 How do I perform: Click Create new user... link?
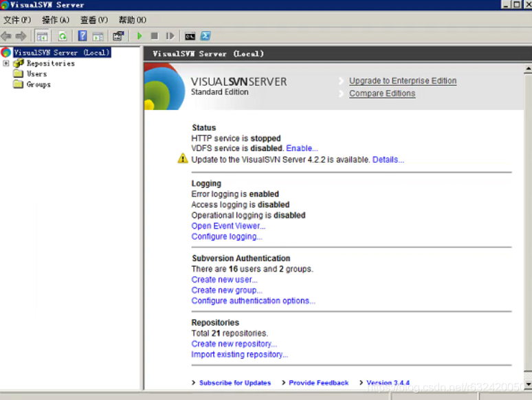224,280
